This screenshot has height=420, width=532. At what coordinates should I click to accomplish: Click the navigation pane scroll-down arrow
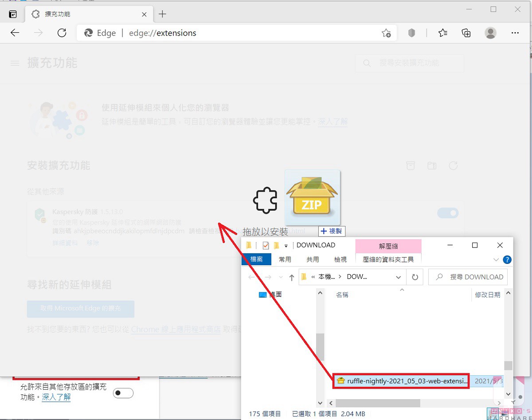point(321,403)
